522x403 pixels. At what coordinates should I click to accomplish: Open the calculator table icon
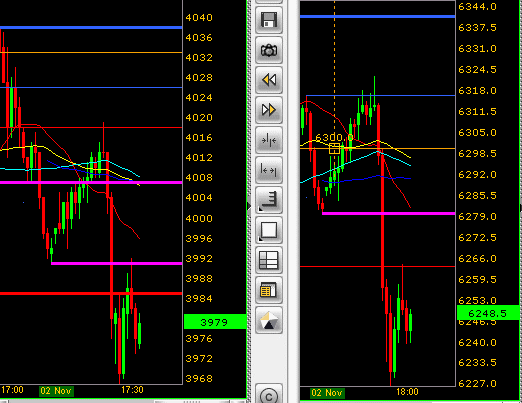[269, 290]
